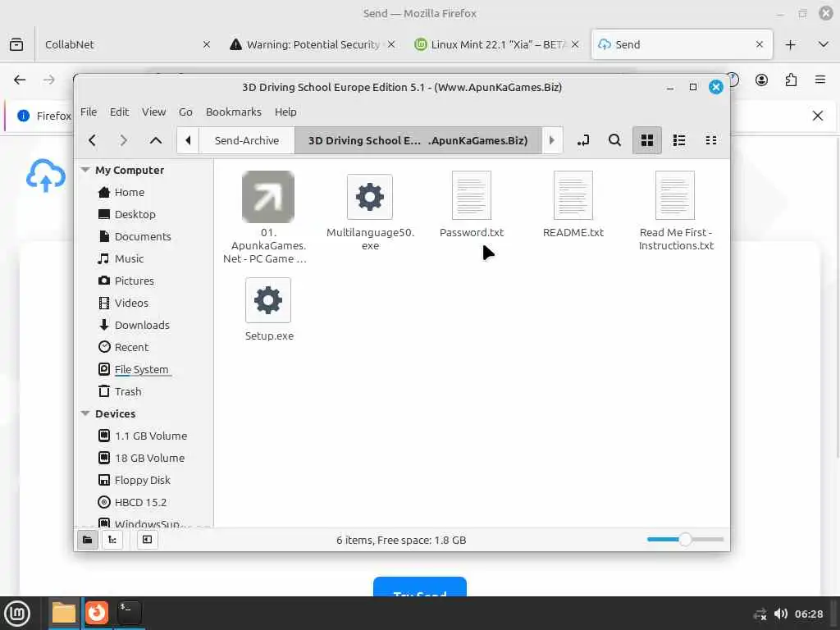Show places sidebar button
Image resolution: width=840 pixels, height=630 pixels.
(x=87, y=540)
